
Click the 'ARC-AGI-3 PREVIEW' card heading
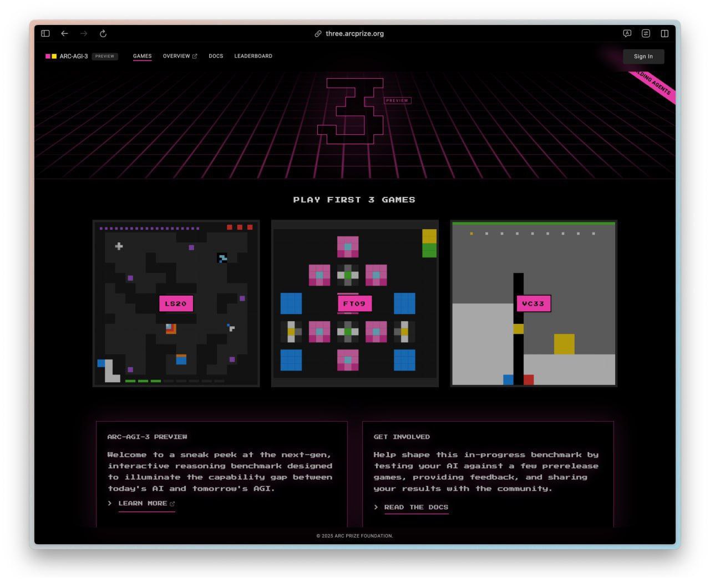pyautogui.click(x=147, y=437)
